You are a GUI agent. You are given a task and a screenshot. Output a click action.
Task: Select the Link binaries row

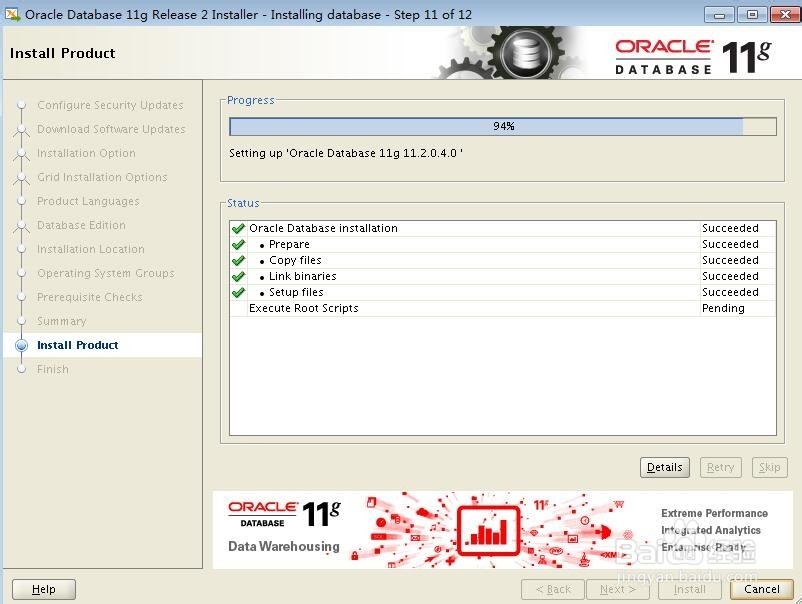click(x=503, y=276)
